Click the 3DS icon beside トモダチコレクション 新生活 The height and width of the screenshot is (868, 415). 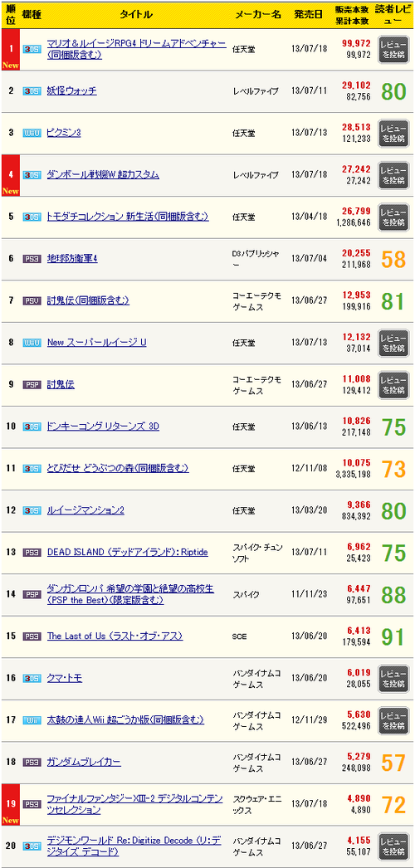click(x=32, y=217)
